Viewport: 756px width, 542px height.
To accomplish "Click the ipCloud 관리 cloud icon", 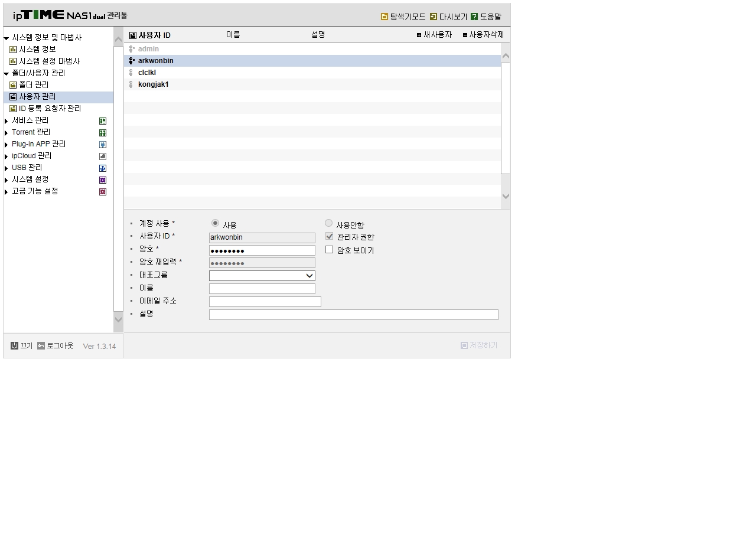I will click(x=103, y=156).
